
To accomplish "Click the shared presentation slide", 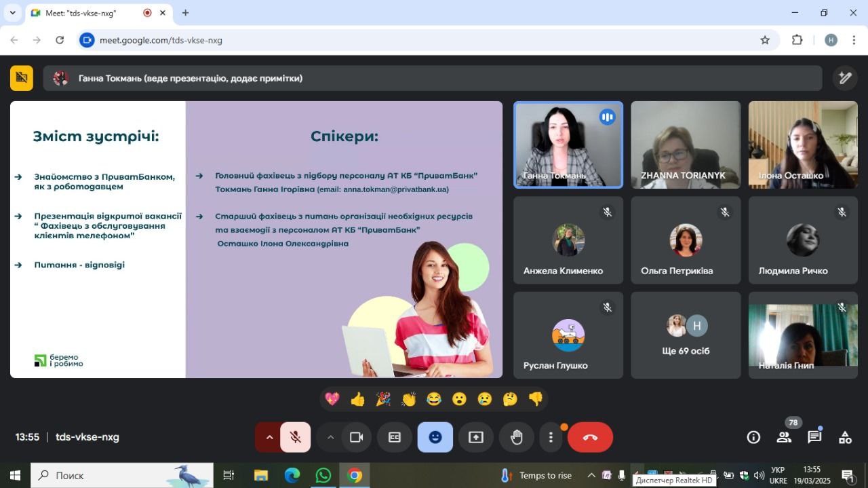I will tap(256, 240).
